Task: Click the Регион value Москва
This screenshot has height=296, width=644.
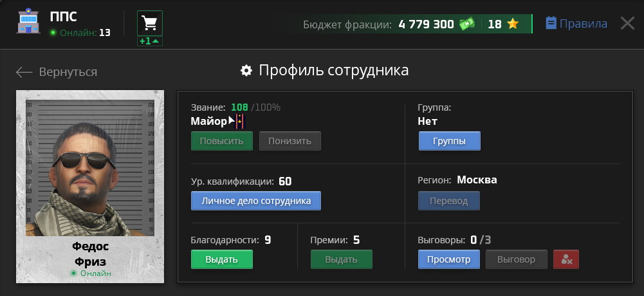Action: (x=477, y=180)
